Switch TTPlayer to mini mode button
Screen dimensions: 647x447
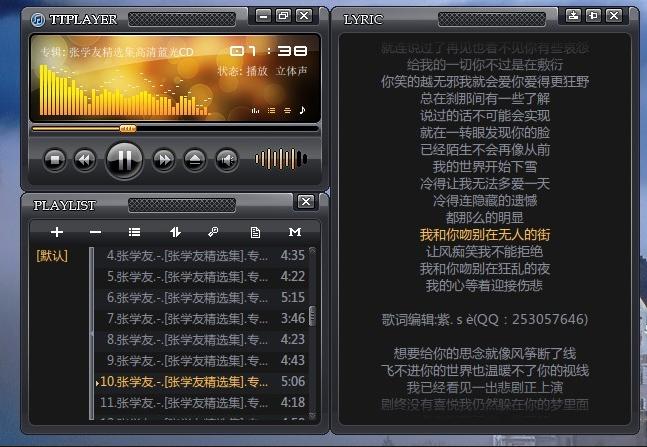coord(283,16)
